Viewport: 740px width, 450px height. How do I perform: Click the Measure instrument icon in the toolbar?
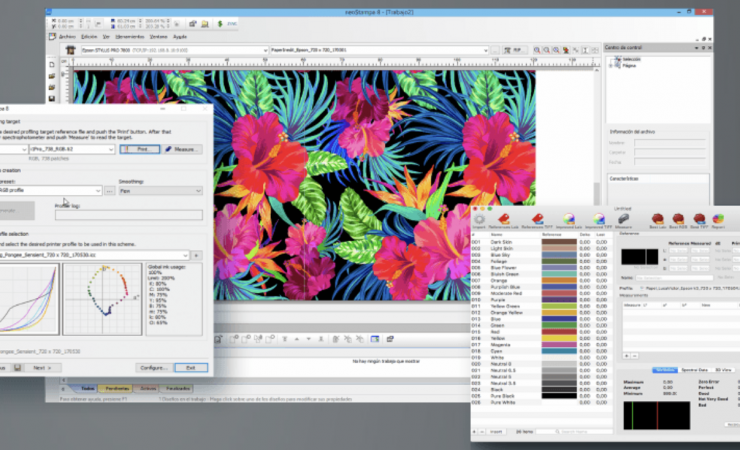623,219
